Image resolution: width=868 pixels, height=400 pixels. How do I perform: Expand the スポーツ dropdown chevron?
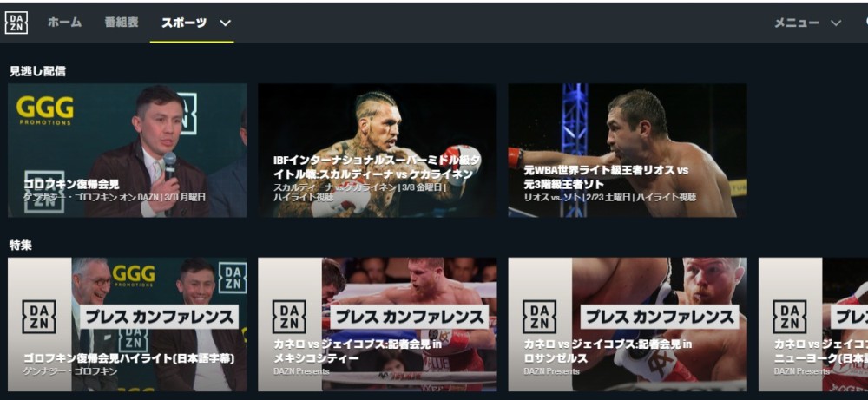click(x=225, y=23)
